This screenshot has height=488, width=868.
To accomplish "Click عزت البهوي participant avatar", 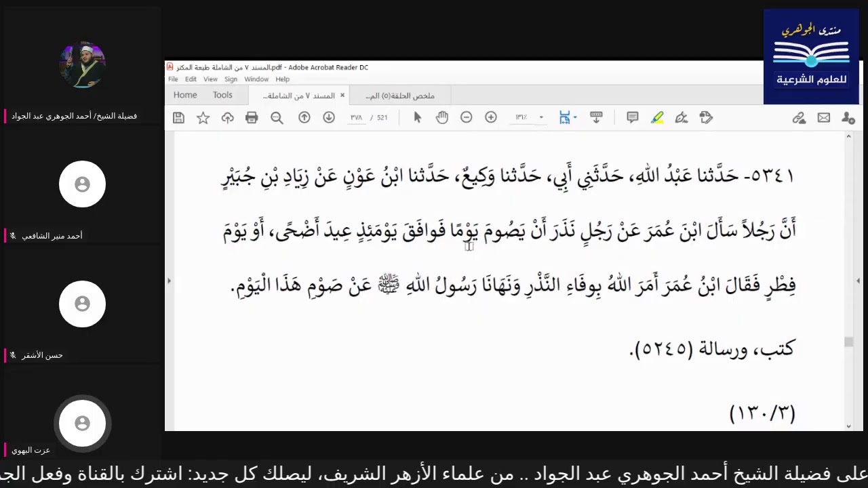I will pos(82,423).
